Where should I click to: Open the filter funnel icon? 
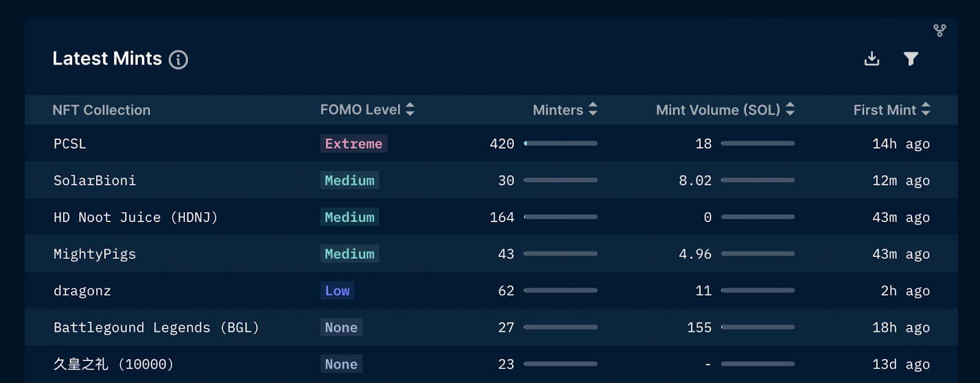911,59
